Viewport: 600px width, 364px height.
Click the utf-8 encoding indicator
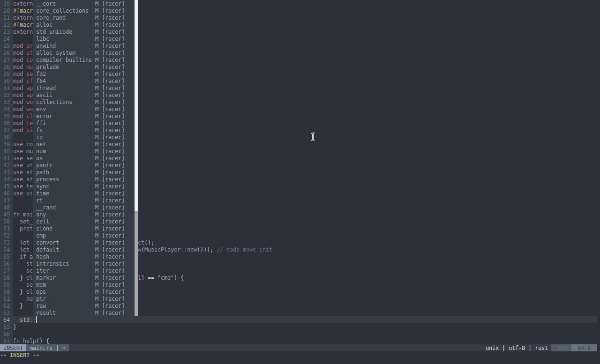click(x=517, y=348)
